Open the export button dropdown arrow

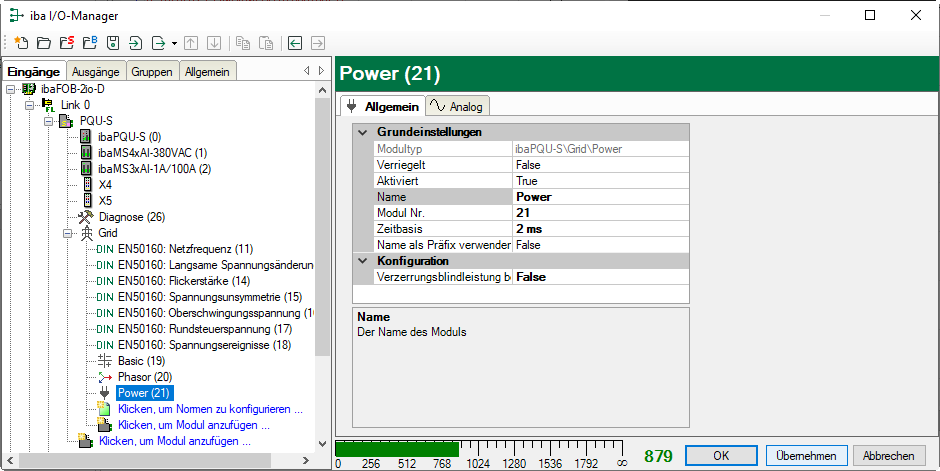(x=174, y=43)
